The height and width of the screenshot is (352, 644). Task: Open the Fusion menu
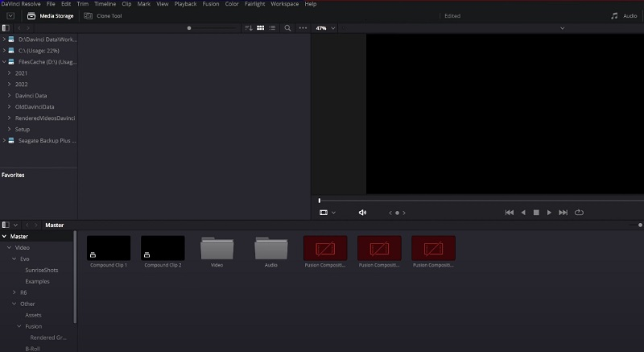click(x=211, y=4)
